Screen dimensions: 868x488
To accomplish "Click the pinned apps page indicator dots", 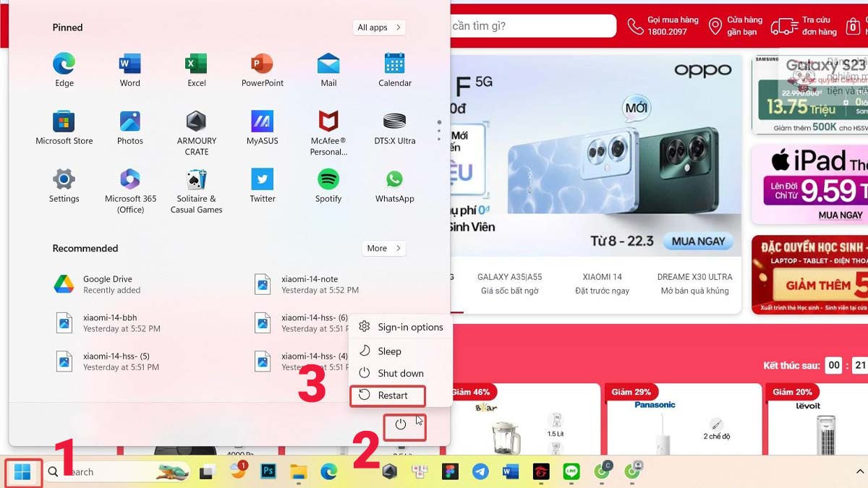I will 438,130.
